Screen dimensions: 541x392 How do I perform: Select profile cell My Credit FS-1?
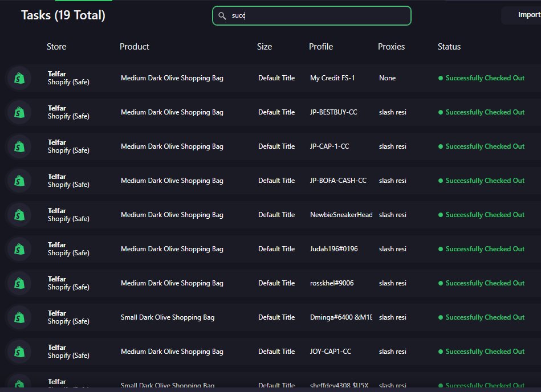point(332,78)
